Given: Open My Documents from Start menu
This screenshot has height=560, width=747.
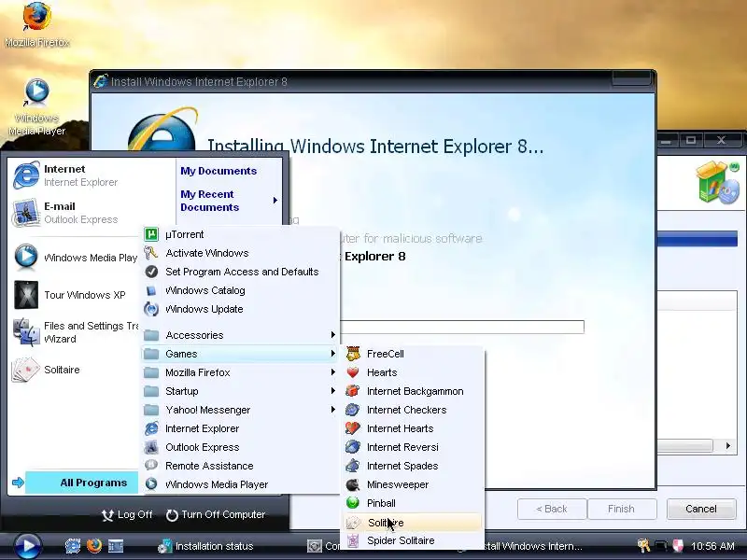Looking at the screenshot, I should tap(218, 171).
